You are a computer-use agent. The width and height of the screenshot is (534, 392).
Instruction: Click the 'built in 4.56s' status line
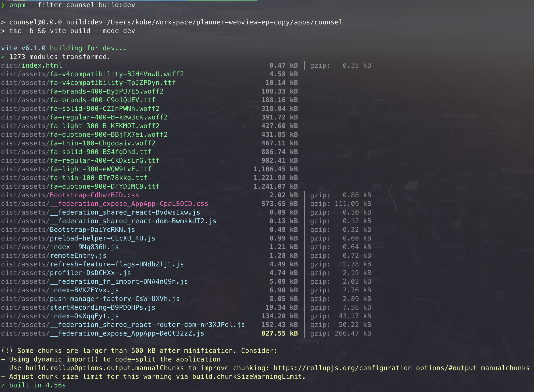tap(34, 385)
